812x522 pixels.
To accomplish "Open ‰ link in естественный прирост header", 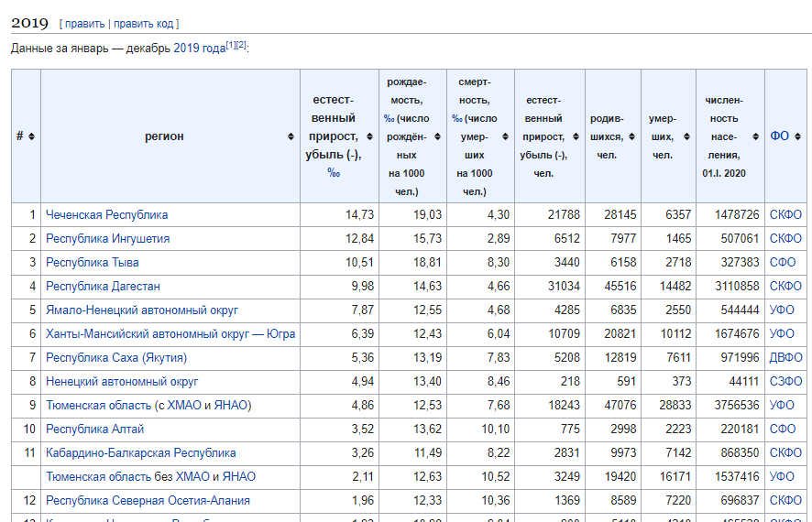I will (334, 173).
